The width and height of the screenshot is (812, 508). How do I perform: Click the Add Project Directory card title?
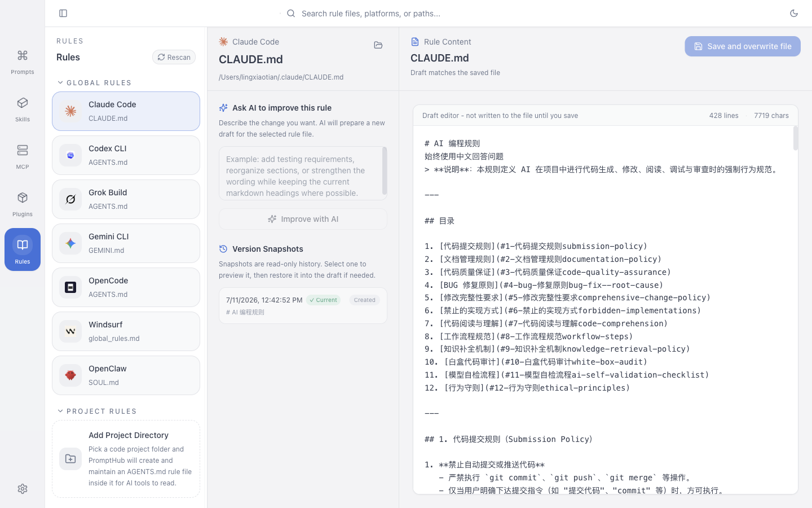pos(129,435)
